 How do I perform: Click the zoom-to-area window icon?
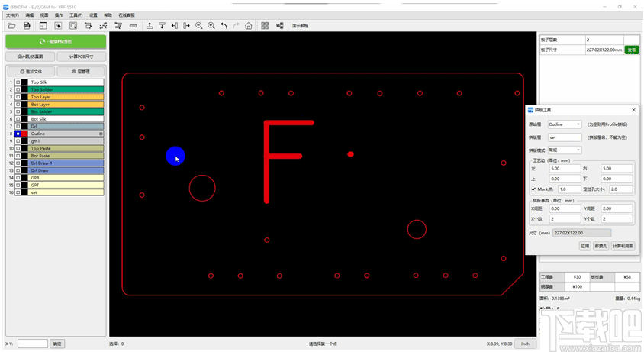(x=73, y=26)
